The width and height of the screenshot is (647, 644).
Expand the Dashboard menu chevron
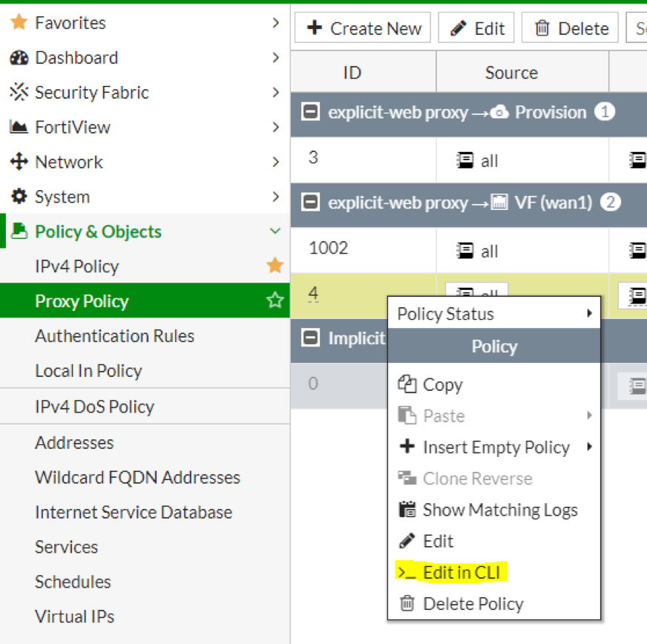coord(275,57)
